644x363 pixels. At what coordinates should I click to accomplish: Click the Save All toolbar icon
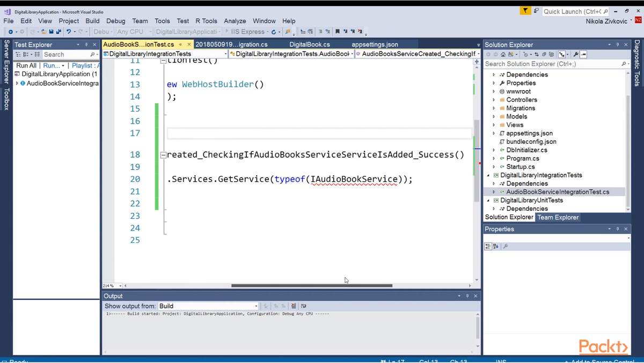coord(58,32)
